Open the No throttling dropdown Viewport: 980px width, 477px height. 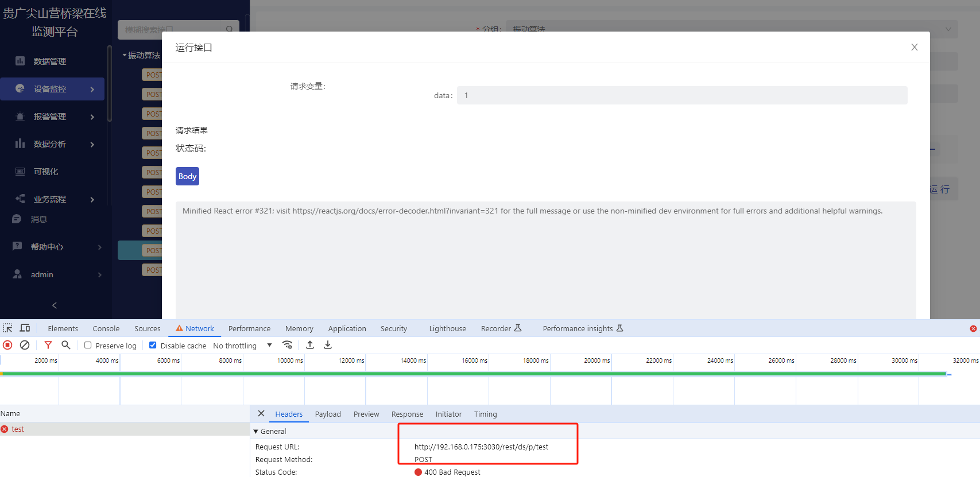(242, 346)
